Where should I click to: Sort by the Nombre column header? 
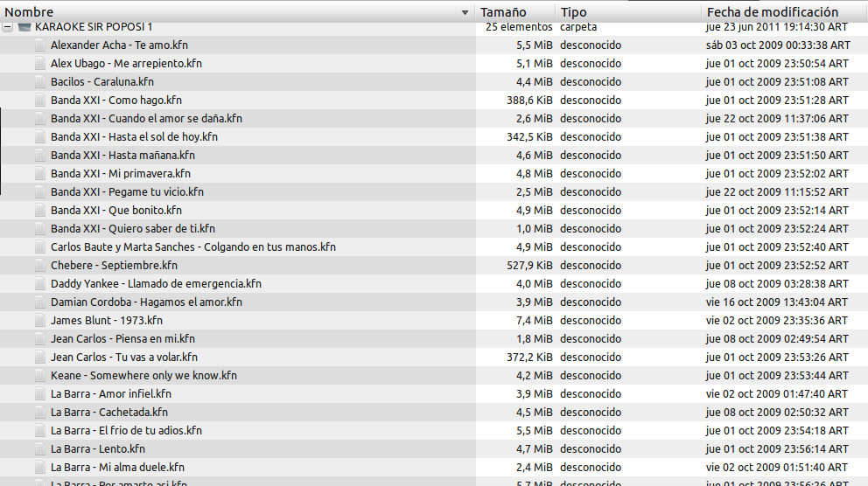tap(237, 11)
